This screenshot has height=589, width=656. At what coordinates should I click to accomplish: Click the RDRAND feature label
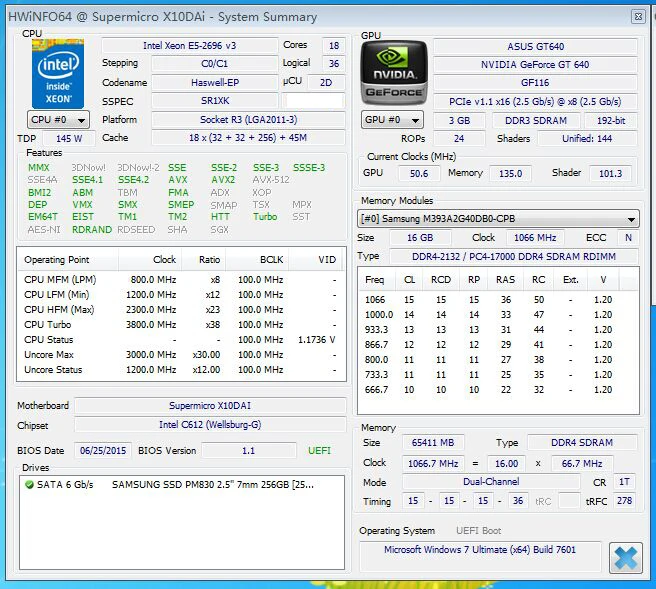coord(92,230)
